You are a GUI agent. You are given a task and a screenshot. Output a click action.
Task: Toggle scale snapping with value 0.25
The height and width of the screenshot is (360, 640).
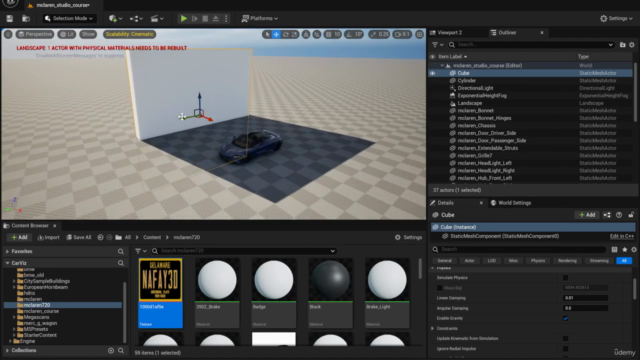point(379,34)
